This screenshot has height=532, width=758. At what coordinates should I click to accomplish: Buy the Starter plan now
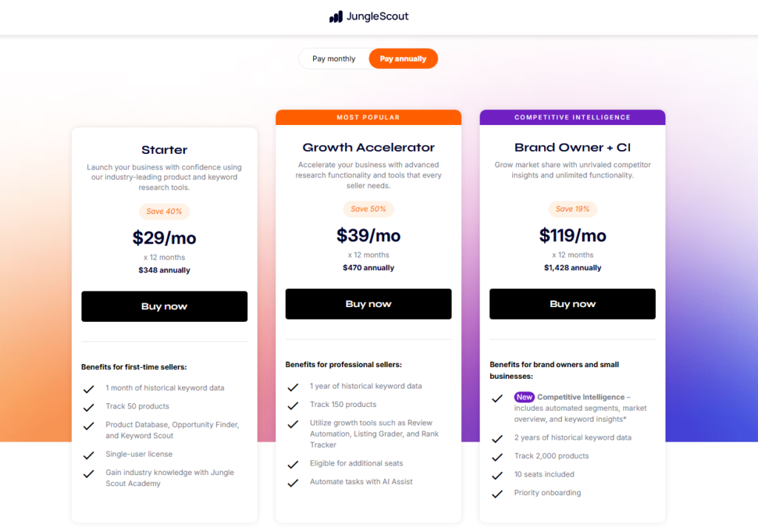pyautogui.click(x=164, y=306)
